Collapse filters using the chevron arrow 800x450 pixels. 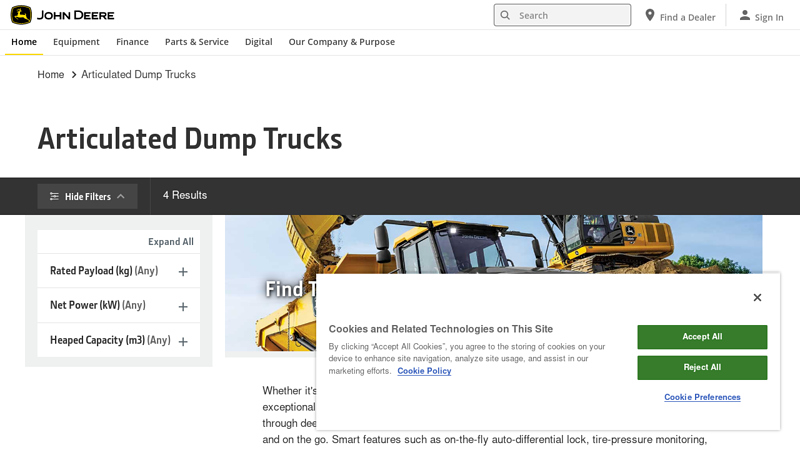click(121, 196)
